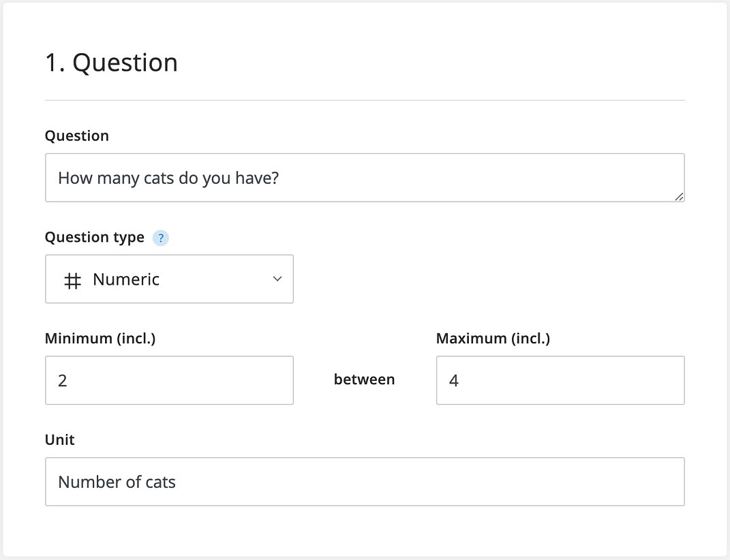The width and height of the screenshot is (730, 560).
Task: Focus the Maximum (incl.) field
Action: pos(560,380)
